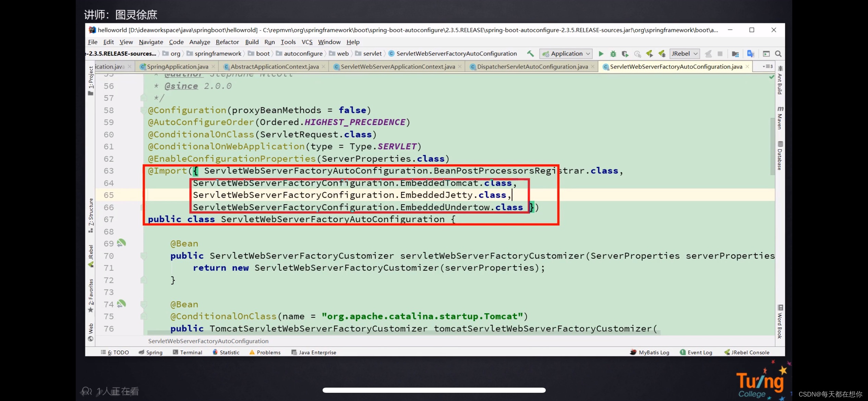Toggle the fold marker on line 74
868x401 pixels.
tap(144, 304)
